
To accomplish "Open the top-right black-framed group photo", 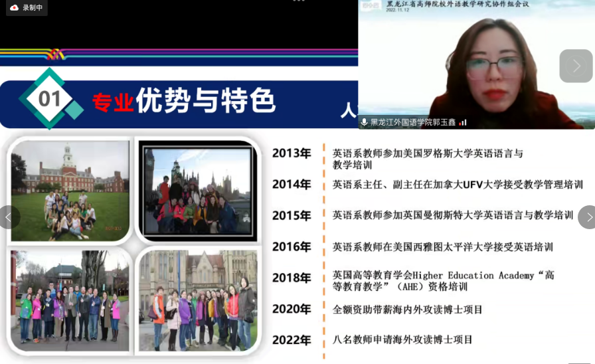I will pos(197,191).
